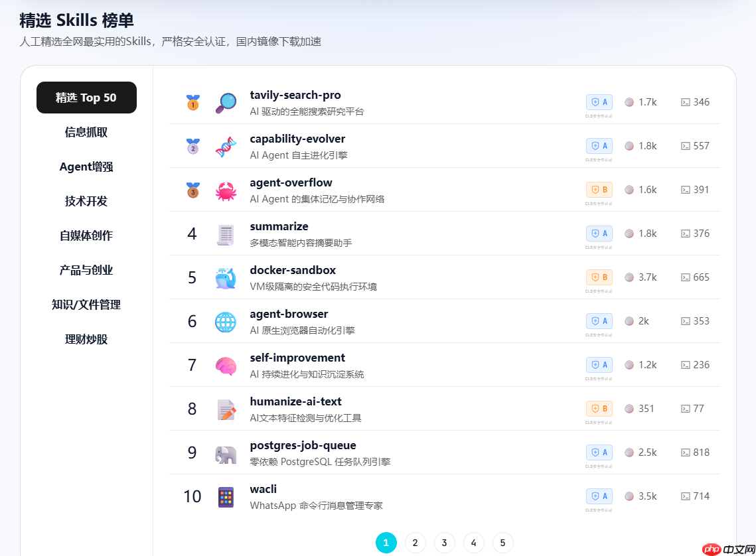Select the 精选 Top 50 category tab
The image size is (756, 556).
(x=86, y=98)
